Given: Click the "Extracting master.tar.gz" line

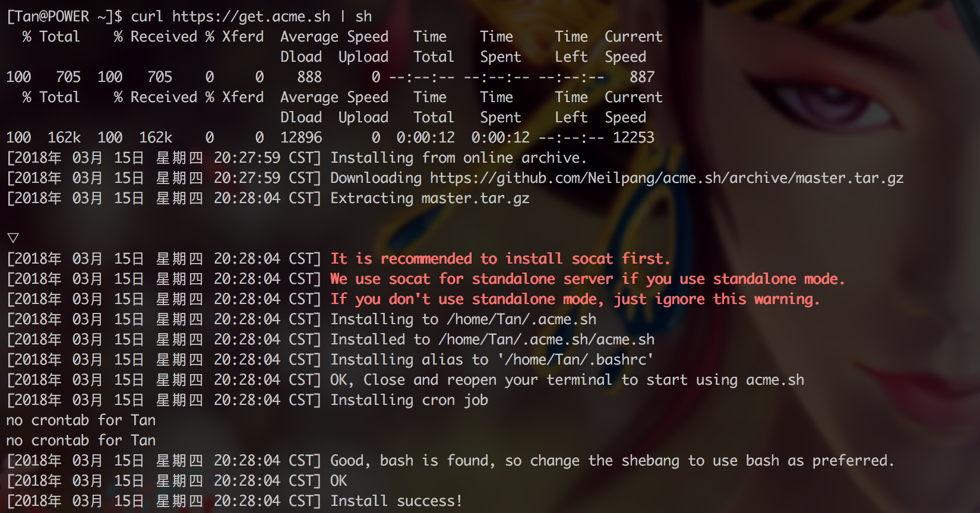Looking at the screenshot, I should pyautogui.click(x=429, y=198).
